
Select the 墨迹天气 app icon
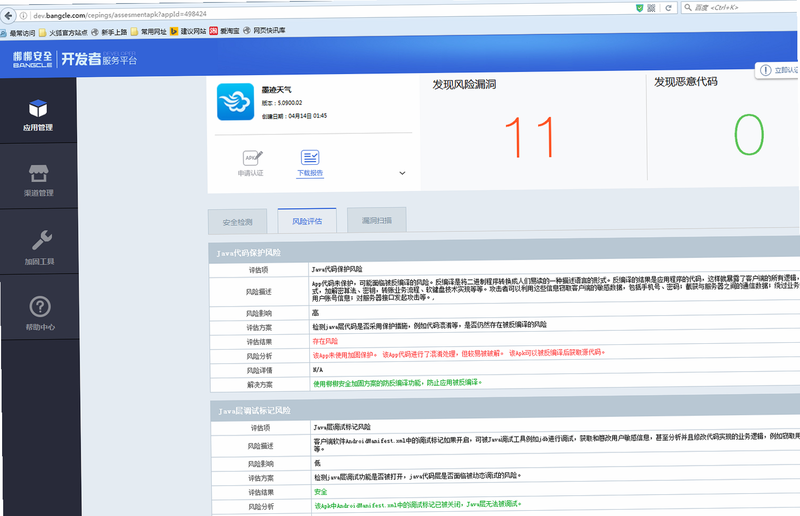(235, 102)
